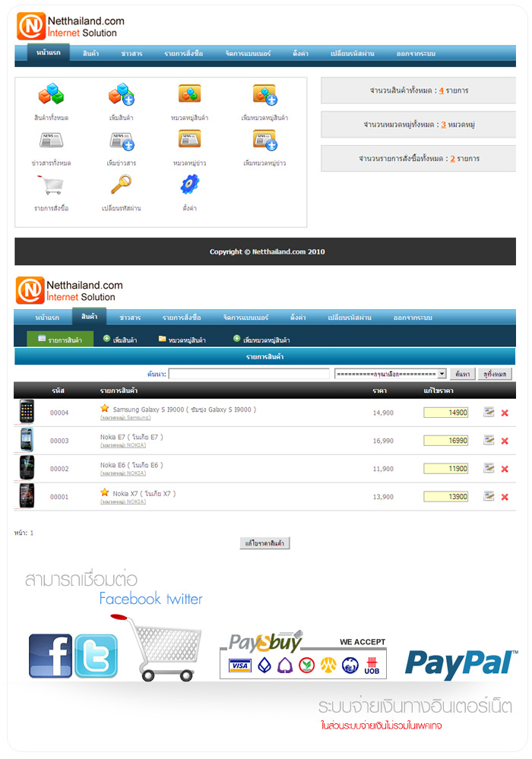Click the ค้นหา search button
The height and width of the screenshot is (759, 532).
462,374
